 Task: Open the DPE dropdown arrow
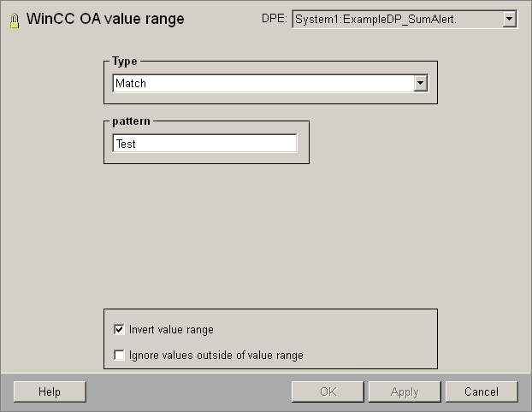(x=510, y=19)
